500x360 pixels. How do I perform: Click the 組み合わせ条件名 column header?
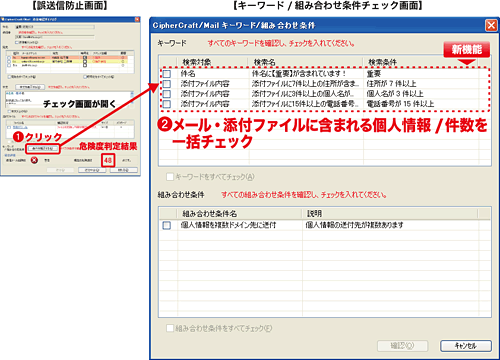point(240,213)
